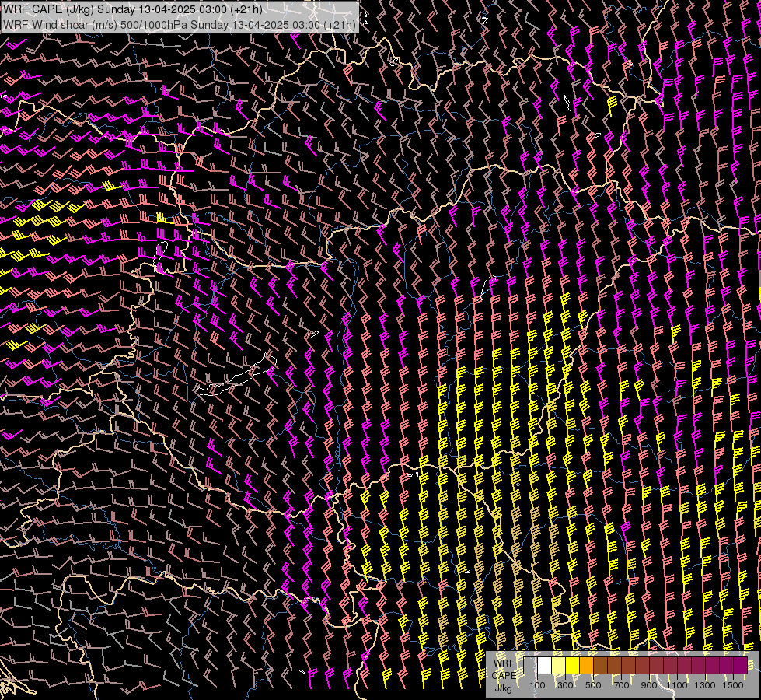The image size is (761, 700).
Task: Select the pale yellow legend swatch
Action: 559,666
